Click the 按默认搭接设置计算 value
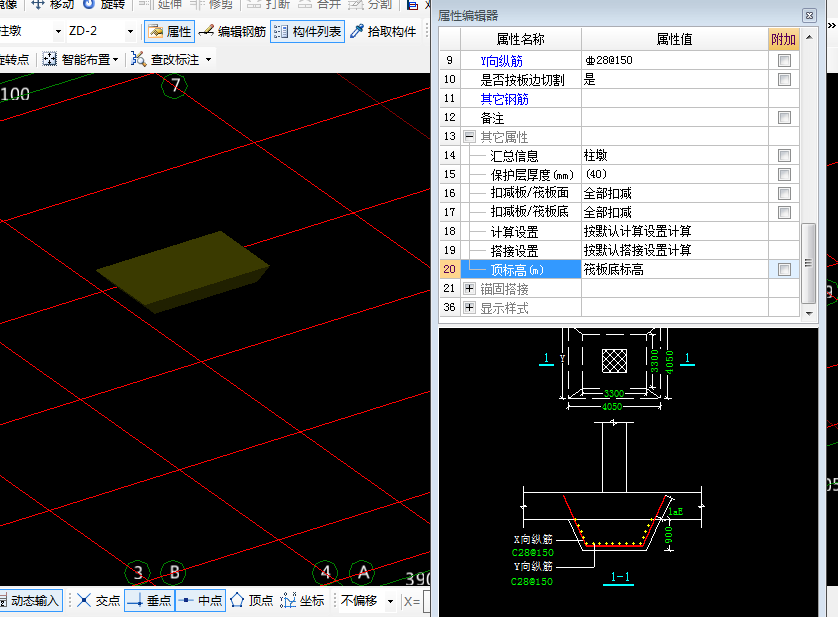The height and width of the screenshot is (617, 838). click(675, 250)
